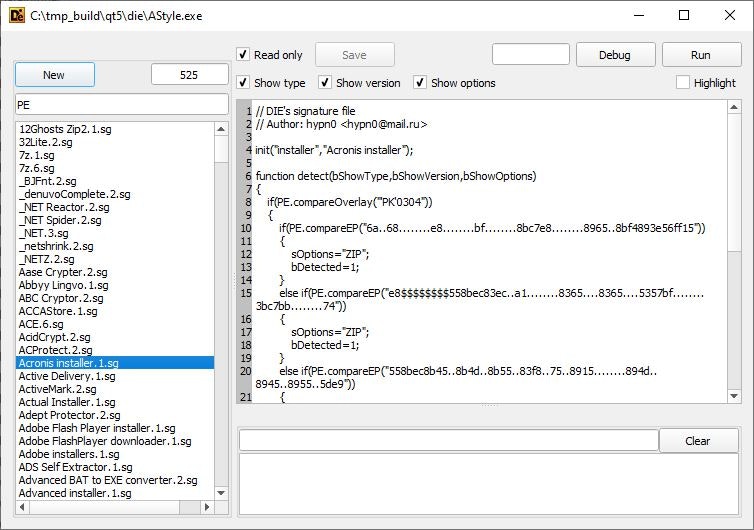The height and width of the screenshot is (530, 754).
Task: Click the PE.compareOverlay code line
Action: coord(350,202)
